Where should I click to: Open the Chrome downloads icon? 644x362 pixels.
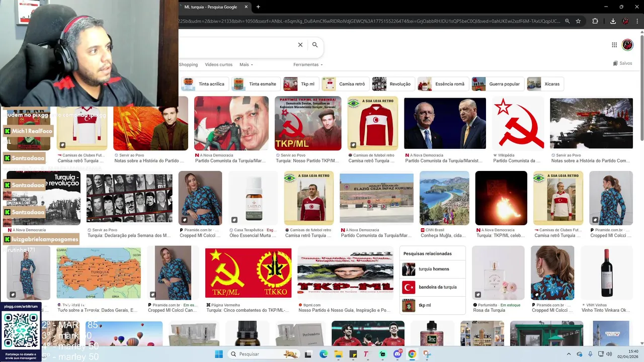(x=613, y=21)
